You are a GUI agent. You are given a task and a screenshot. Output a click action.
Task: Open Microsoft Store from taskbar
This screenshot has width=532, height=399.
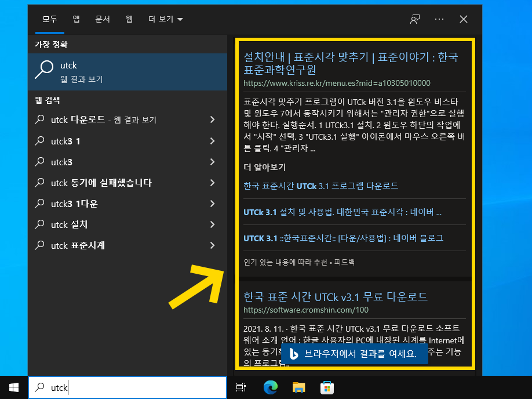coord(327,387)
